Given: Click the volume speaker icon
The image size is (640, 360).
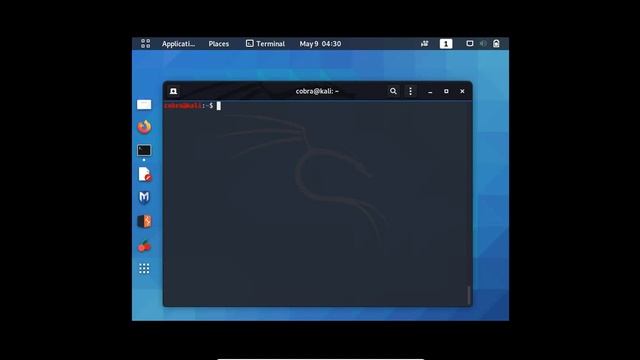Looking at the screenshot, I should pos(483,44).
